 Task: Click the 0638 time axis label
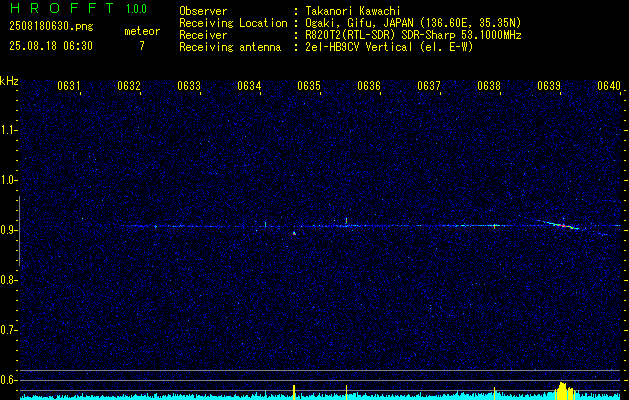point(489,86)
